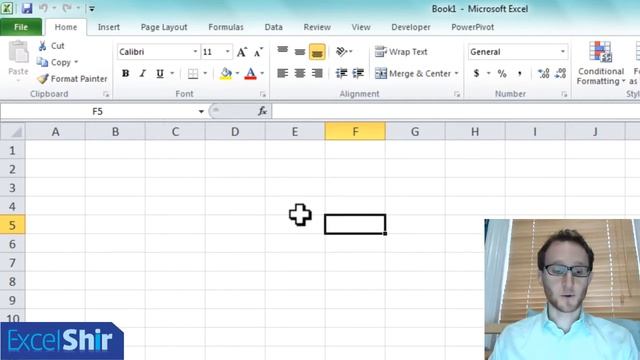Decrease font size with Shrink Font
This screenshot has height=360, width=640.
point(258,52)
